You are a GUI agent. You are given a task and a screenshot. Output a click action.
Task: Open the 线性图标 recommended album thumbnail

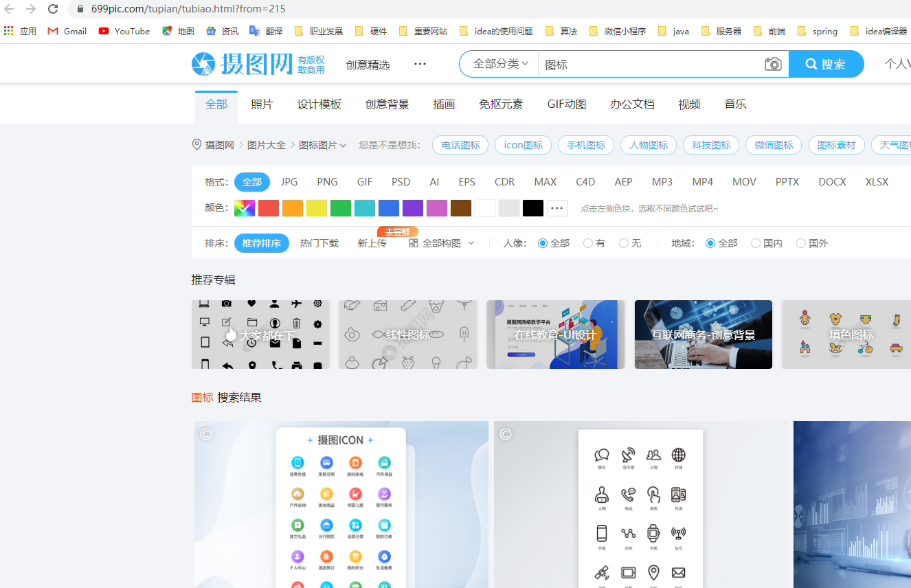click(x=408, y=335)
